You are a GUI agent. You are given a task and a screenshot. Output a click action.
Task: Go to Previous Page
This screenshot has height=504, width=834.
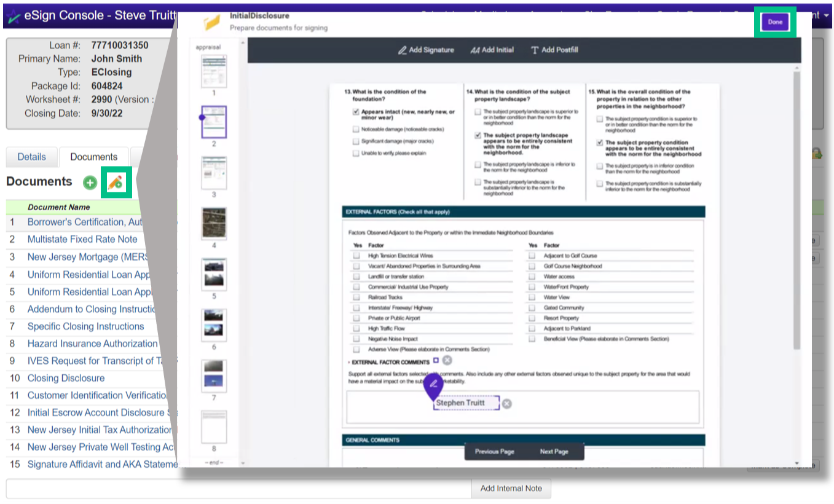click(x=494, y=452)
